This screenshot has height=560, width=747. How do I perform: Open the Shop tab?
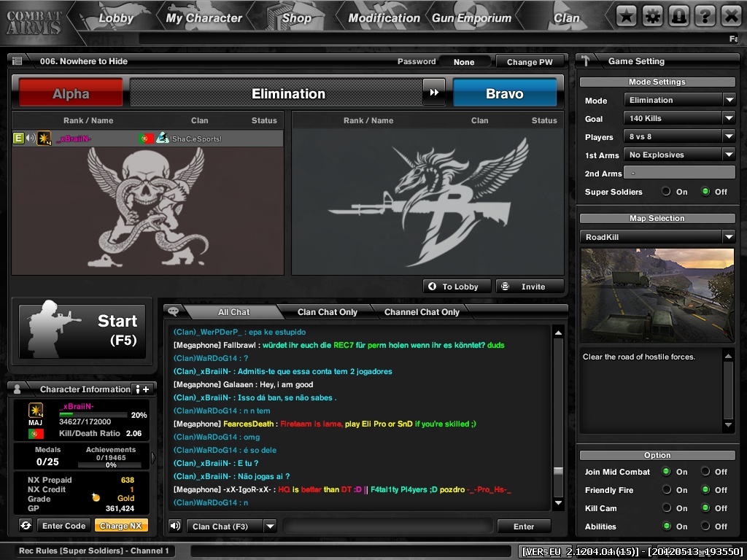click(296, 18)
